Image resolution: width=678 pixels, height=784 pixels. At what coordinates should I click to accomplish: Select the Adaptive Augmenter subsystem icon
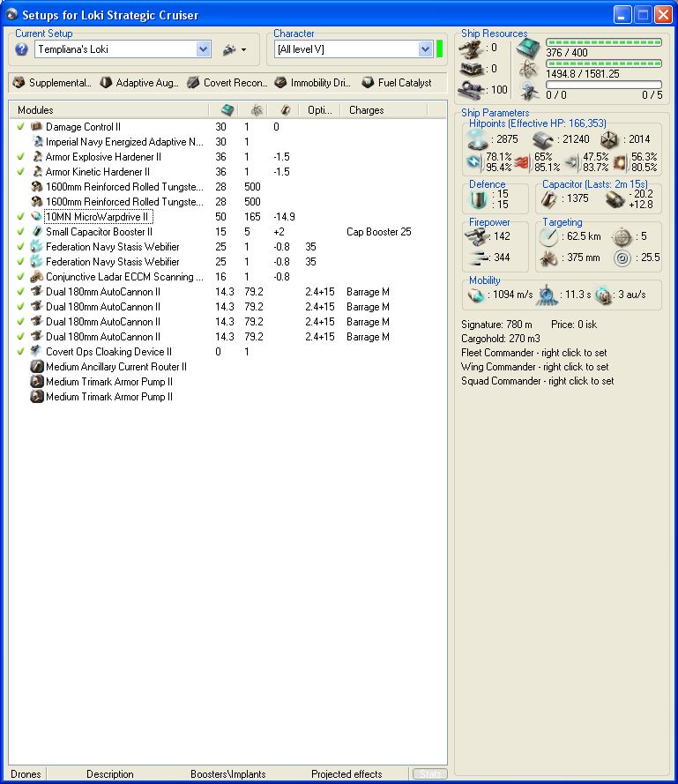pyautogui.click(x=106, y=83)
